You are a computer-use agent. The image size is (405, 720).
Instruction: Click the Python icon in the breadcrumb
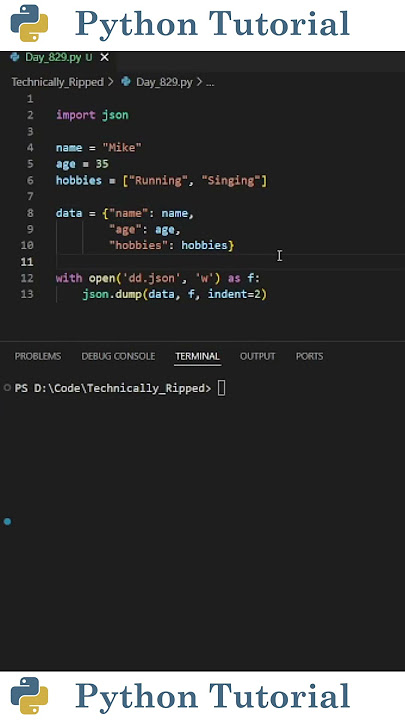[126, 82]
